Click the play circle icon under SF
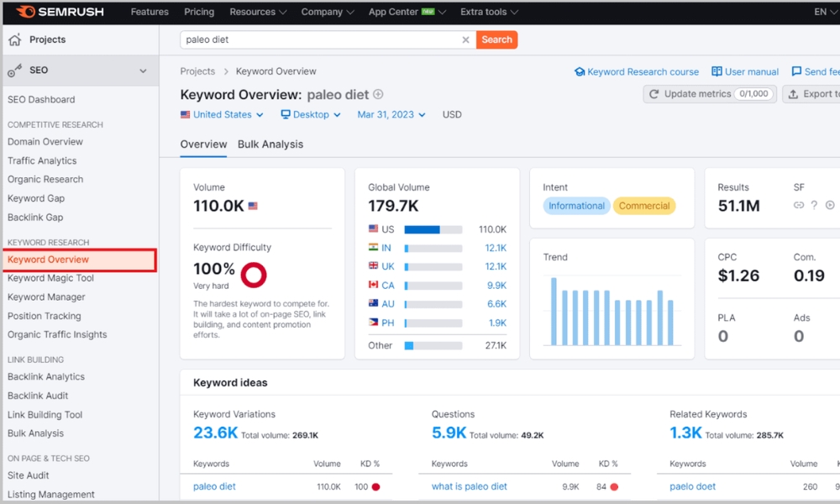This screenshot has width=840, height=504. (830, 205)
